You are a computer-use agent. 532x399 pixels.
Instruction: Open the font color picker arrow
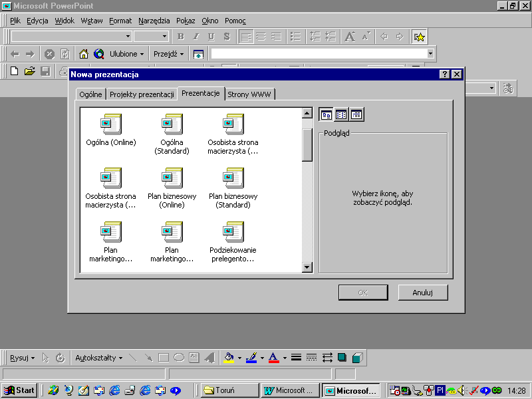285,358
